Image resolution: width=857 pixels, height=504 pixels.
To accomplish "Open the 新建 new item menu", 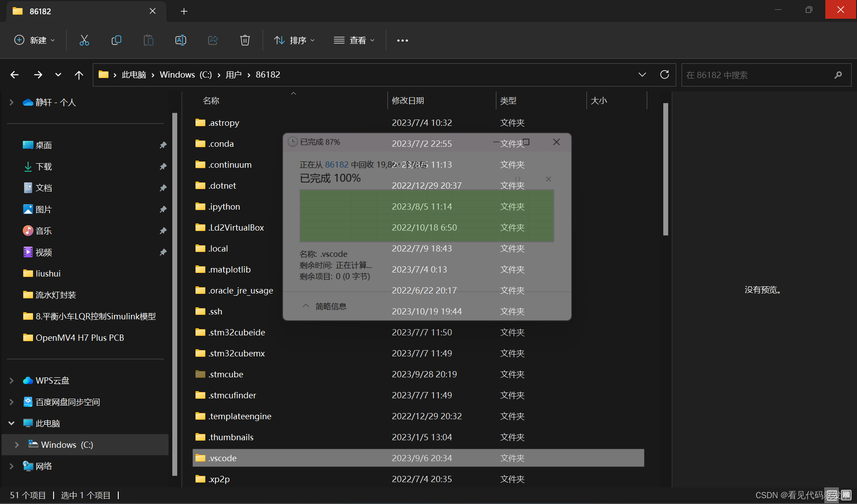I will [x=34, y=40].
